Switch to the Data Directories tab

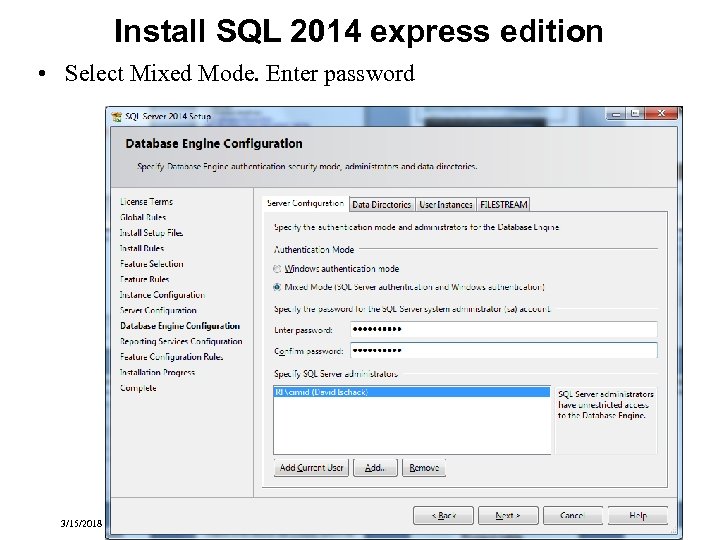point(382,205)
